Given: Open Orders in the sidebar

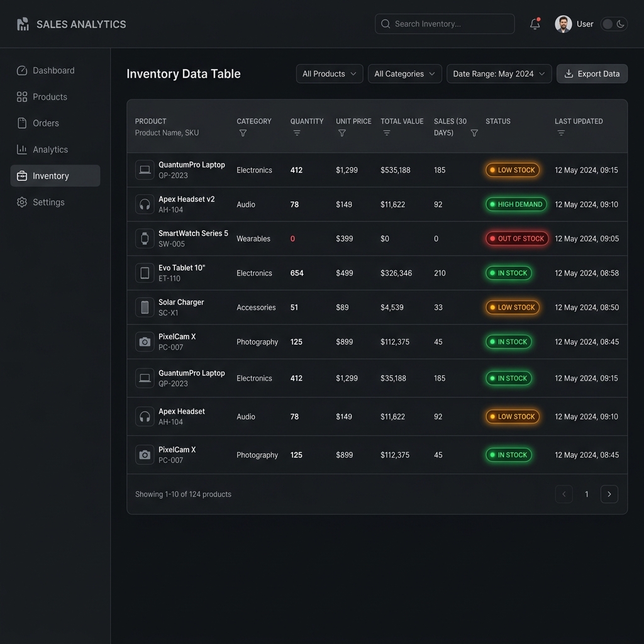Looking at the screenshot, I should tap(55, 123).
